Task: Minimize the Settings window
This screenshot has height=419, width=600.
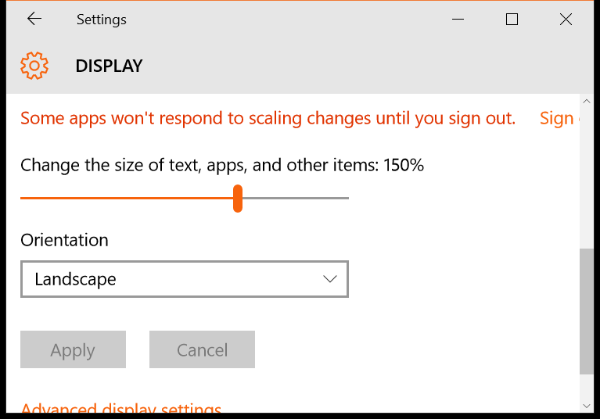Action: click(458, 19)
